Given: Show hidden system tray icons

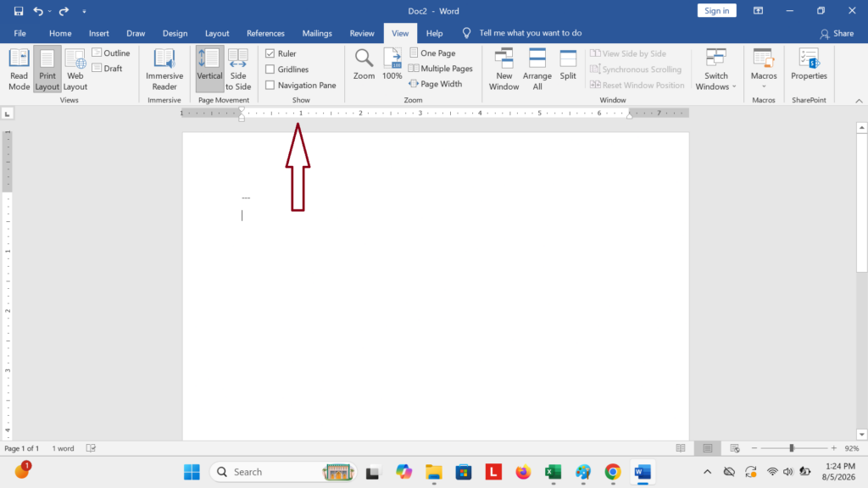Looking at the screenshot, I should click(707, 472).
